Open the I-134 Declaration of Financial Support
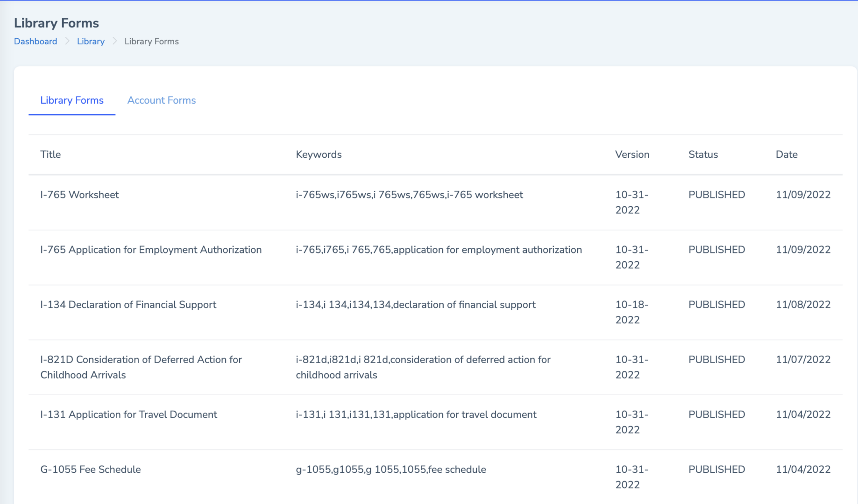This screenshot has width=858, height=504. click(128, 304)
